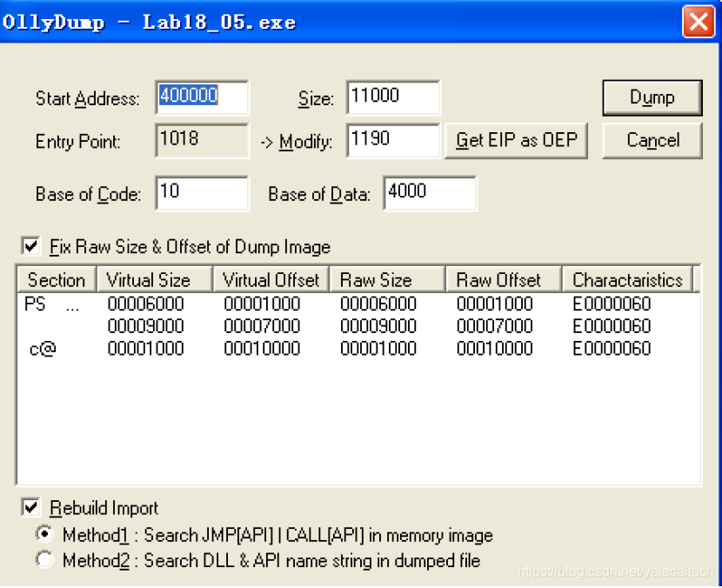
Task: Click the Dump button
Action: tap(652, 97)
